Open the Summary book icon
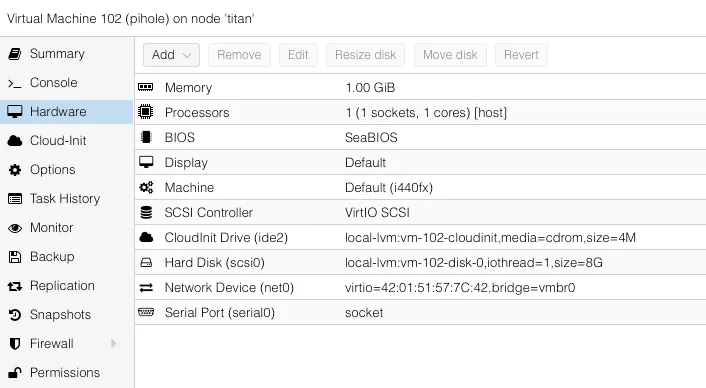The image size is (706, 388). [x=15, y=54]
